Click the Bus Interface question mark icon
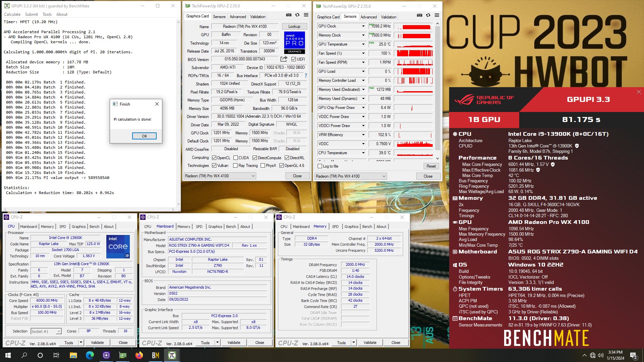The image size is (644, 362). pos(306,75)
